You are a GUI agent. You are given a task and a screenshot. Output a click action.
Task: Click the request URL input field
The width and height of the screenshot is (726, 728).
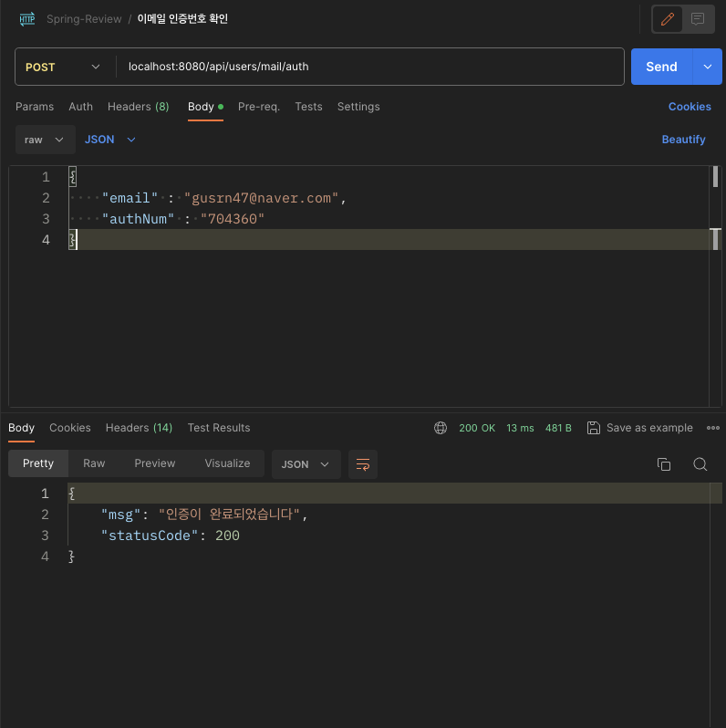point(370,67)
